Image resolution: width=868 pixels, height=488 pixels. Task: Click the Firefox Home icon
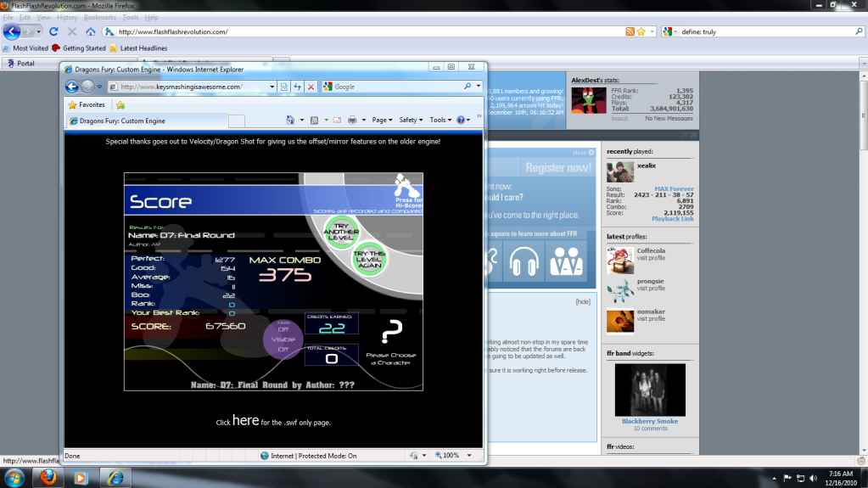coord(90,31)
